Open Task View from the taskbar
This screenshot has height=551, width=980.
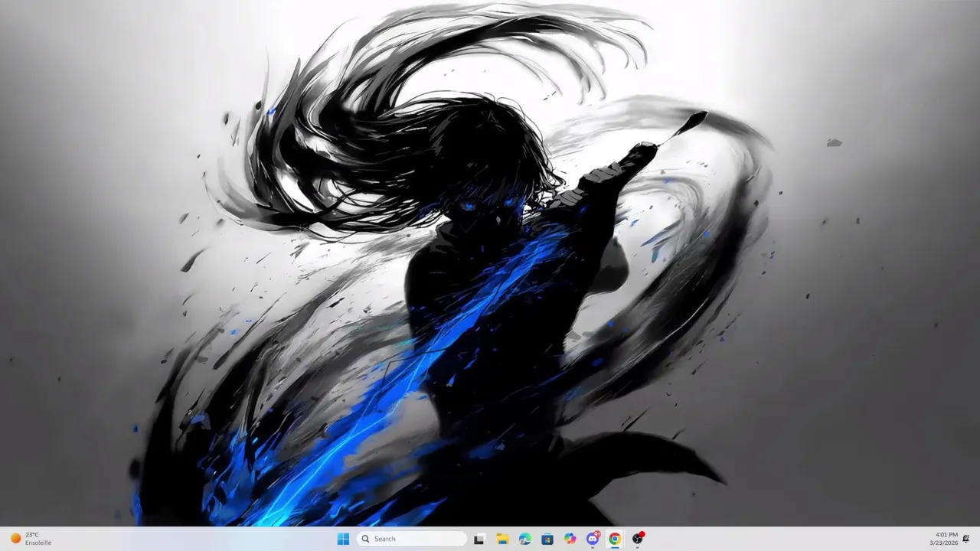coord(479,539)
